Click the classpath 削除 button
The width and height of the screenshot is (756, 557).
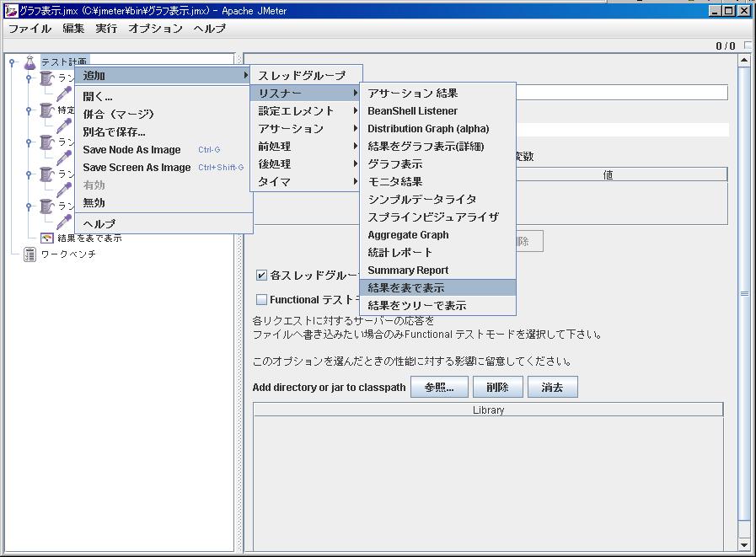coord(497,388)
